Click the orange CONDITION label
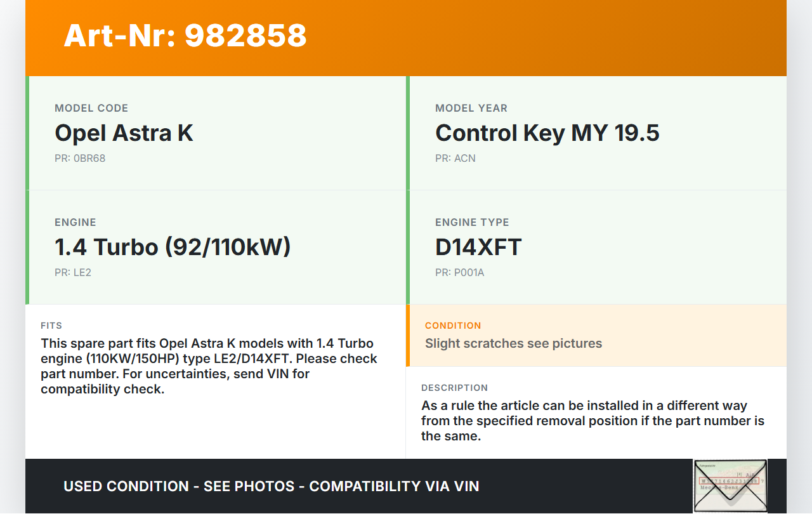The width and height of the screenshot is (812, 514). coord(453,326)
